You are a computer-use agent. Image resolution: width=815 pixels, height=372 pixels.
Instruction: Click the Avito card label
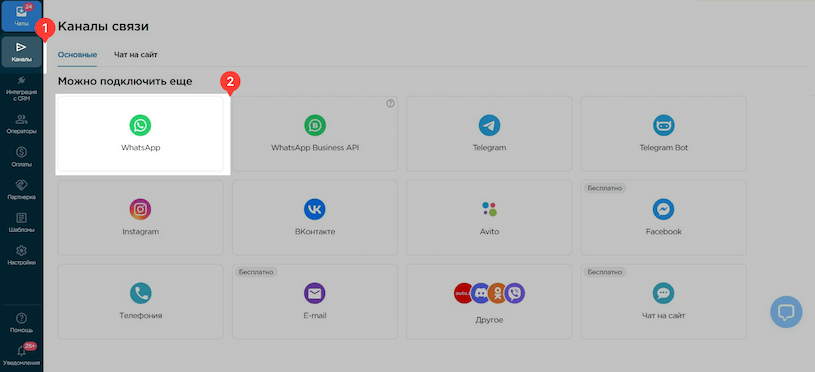point(489,232)
